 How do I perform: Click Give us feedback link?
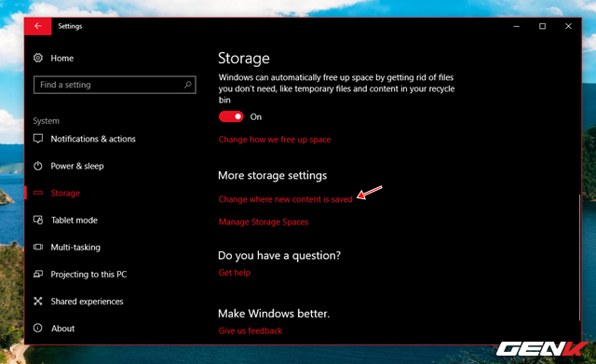click(x=251, y=330)
